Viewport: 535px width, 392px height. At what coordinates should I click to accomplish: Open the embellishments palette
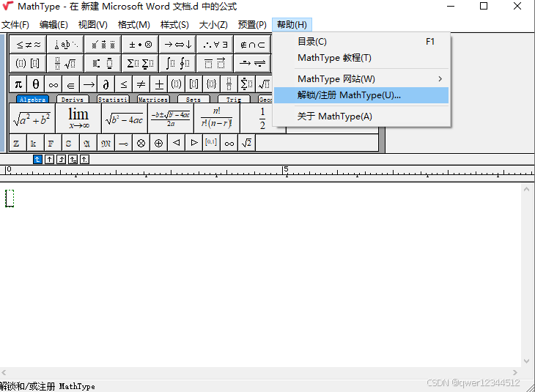click(103, 45)
